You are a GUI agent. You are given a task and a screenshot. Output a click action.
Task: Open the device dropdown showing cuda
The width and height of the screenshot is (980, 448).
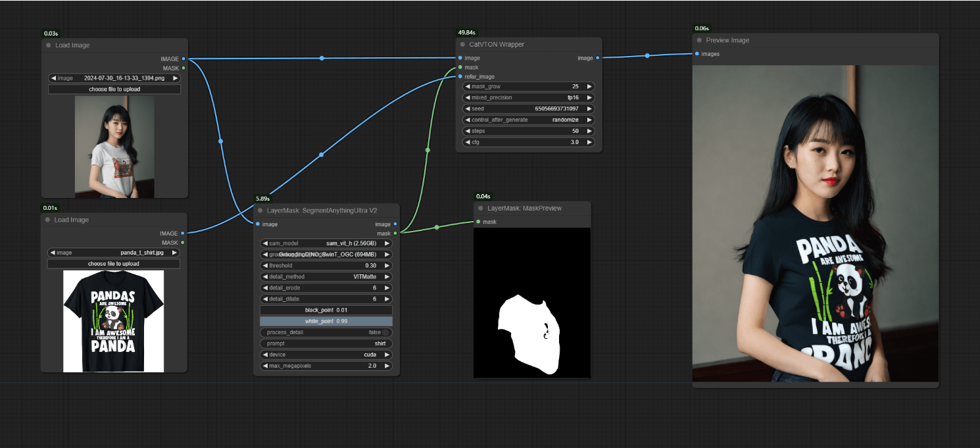click(326, 355)
